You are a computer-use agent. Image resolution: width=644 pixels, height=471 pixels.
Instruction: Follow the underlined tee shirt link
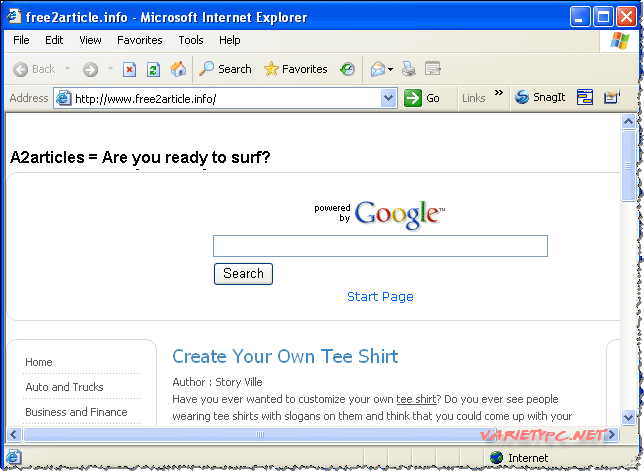click(416, 399)
